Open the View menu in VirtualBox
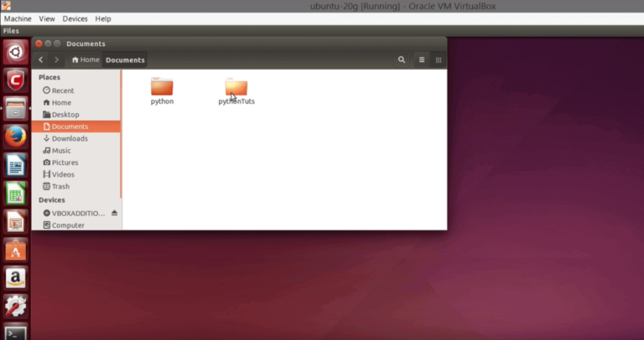This screenshot has height=340, width=644. click(47, 18)
